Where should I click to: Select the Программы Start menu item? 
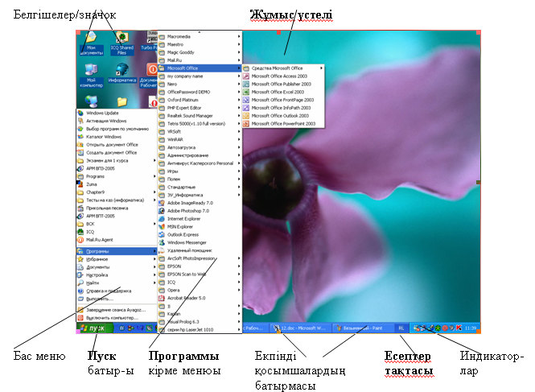117,251
